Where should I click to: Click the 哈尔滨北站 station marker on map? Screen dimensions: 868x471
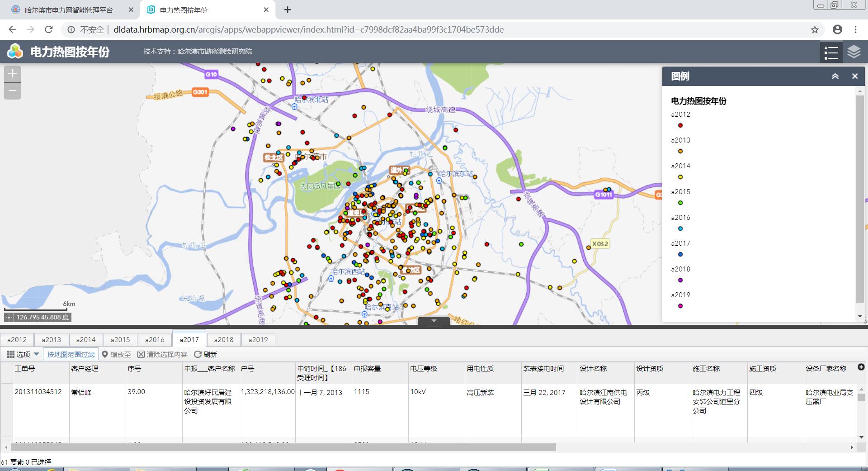click(295, 107)
